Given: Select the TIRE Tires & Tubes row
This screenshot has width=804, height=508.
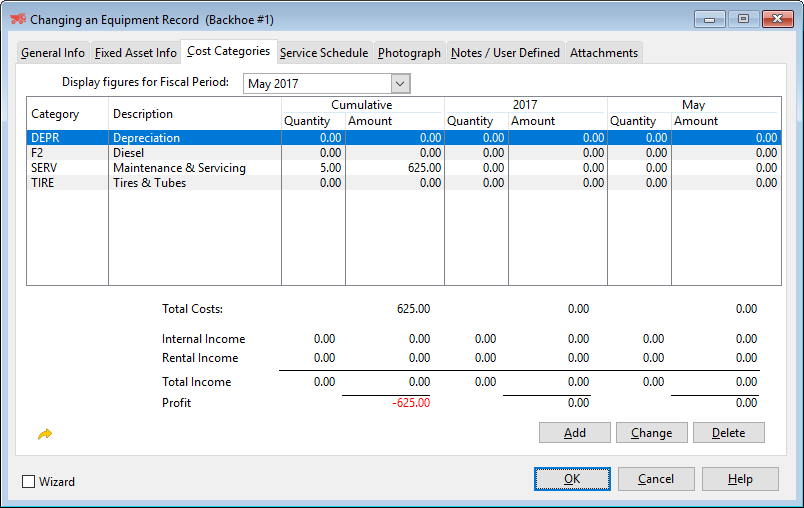Looking at the screenshot, I should pos(149,183).
